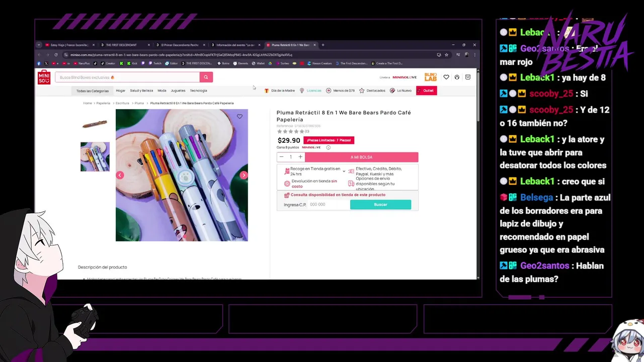Go to Home breadcrumb

pos(88,103)
